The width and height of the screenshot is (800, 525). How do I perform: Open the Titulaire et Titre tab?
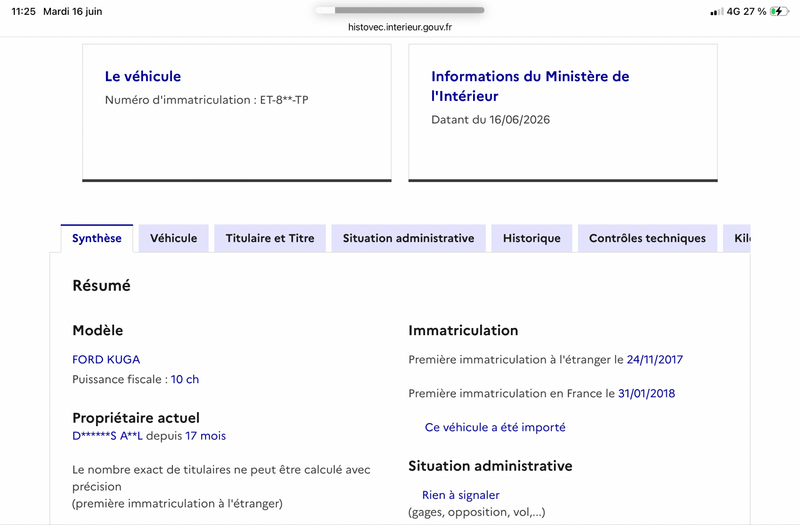point(270,238)
